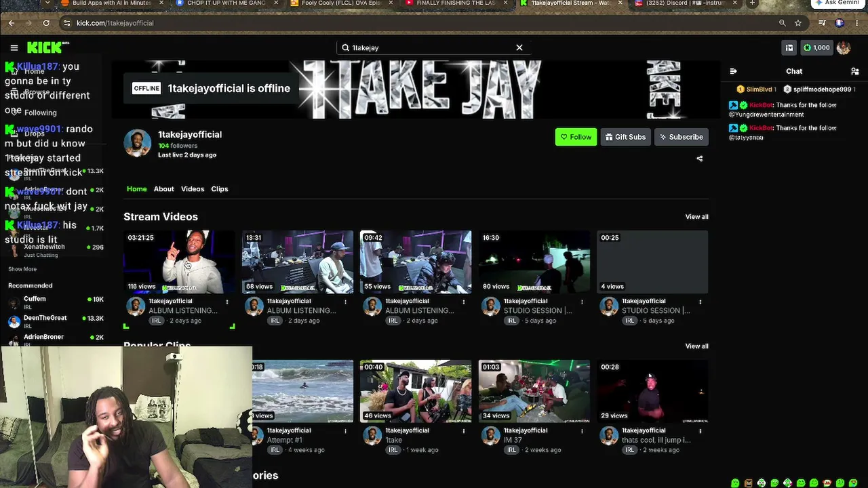Switch to Fooly Cooly OVA tab
Screen dimensions: 868x488
pyautogui.click(x=341, y=3)
